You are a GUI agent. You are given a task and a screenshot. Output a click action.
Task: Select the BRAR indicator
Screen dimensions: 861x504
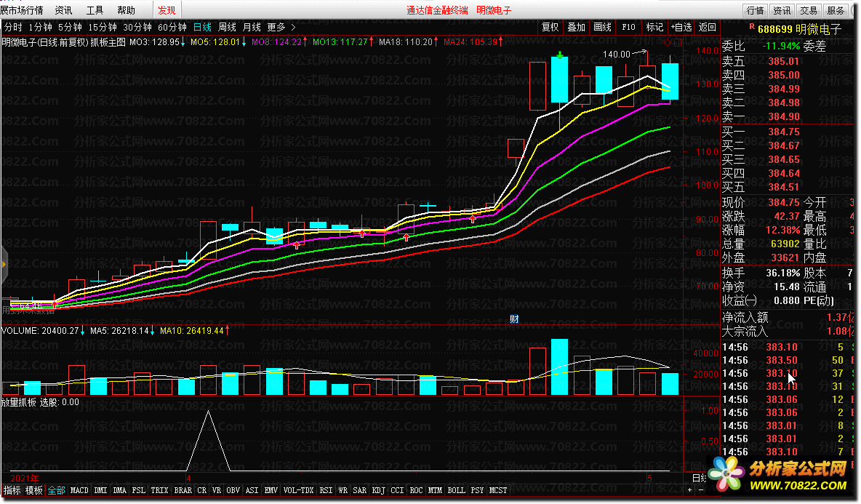coord(183,490)
